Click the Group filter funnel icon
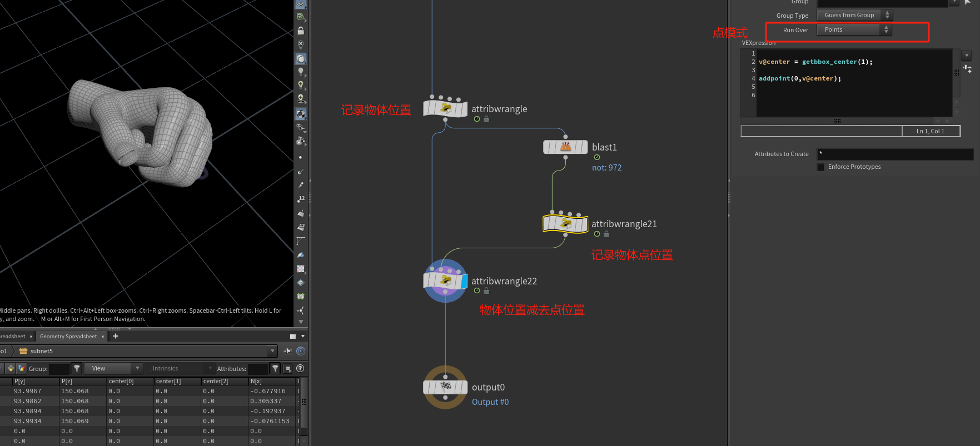Image resolution: width=980 pixels, height=446 pixels. tap(77, 368)
